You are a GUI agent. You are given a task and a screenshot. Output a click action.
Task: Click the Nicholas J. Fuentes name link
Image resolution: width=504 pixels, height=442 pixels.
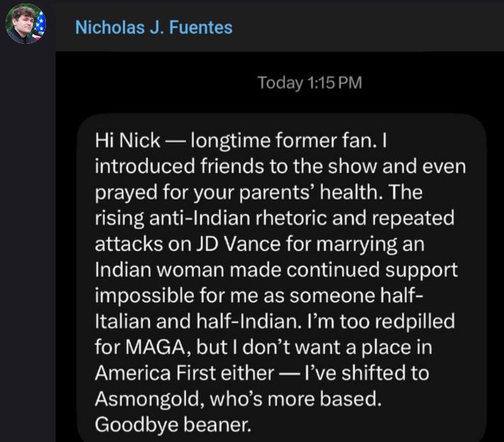click(154, 28)
